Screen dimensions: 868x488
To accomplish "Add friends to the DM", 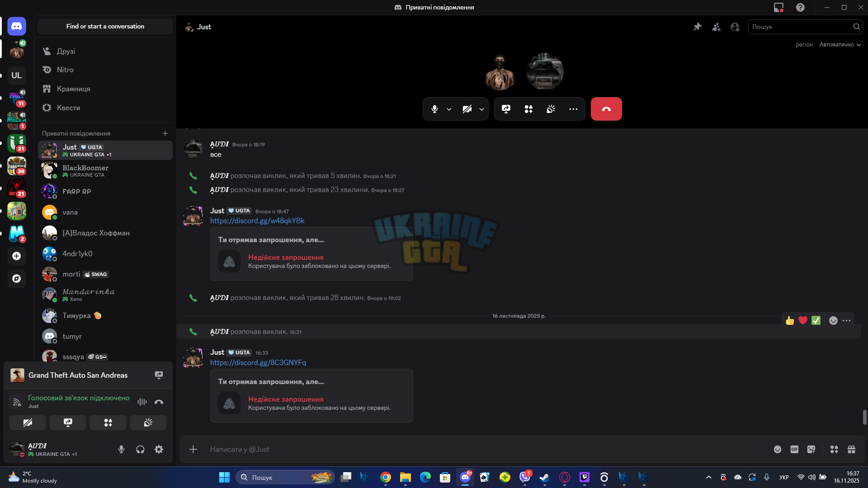I will (717, 27).
